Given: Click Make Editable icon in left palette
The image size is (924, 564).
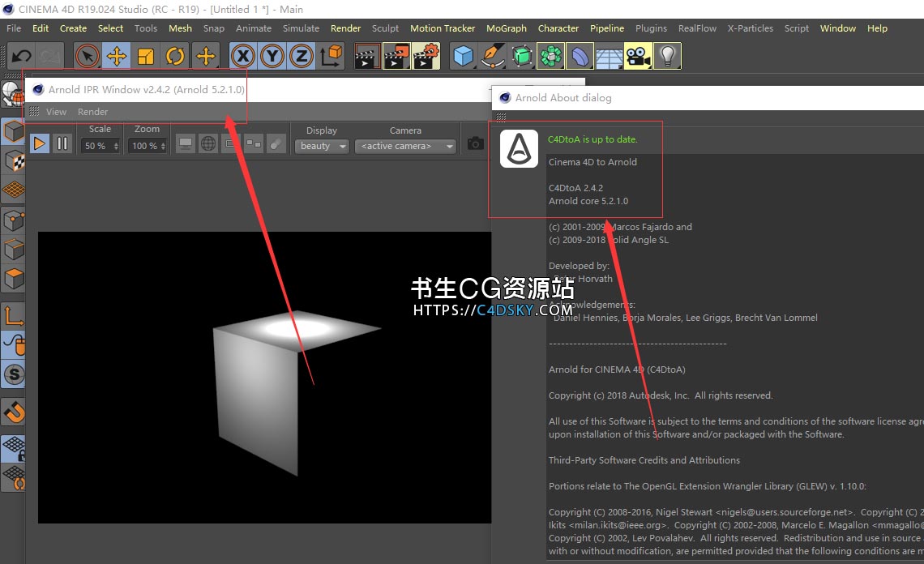Looking at the screenshot, I should click(x=12, y=94).
